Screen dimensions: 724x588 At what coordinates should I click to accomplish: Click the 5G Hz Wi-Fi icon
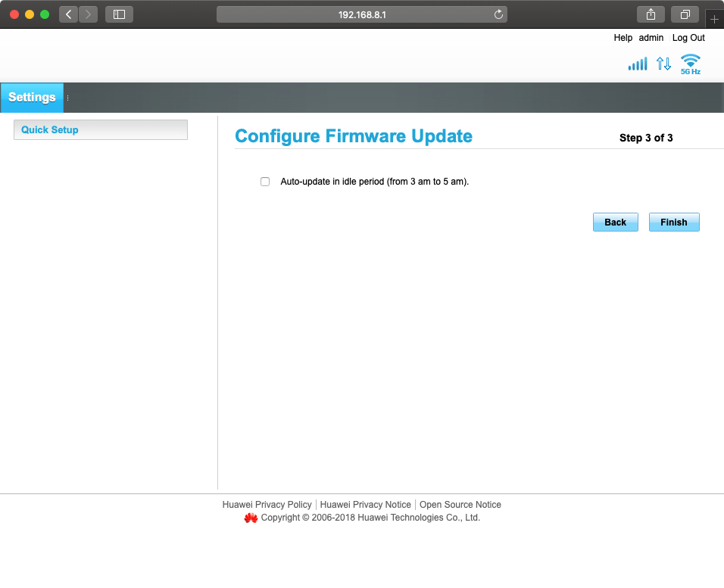(x=690, y=64)
